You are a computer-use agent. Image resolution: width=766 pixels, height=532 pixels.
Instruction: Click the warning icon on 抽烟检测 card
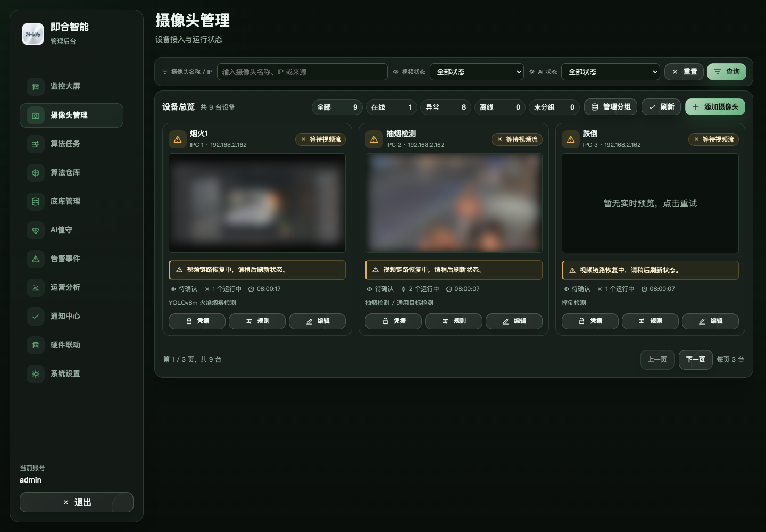374,139
